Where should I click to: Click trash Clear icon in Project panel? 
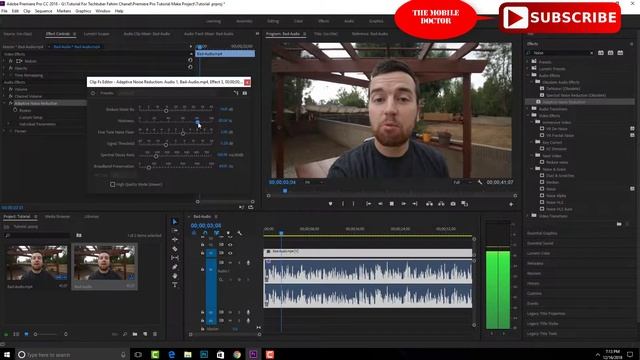155,334
